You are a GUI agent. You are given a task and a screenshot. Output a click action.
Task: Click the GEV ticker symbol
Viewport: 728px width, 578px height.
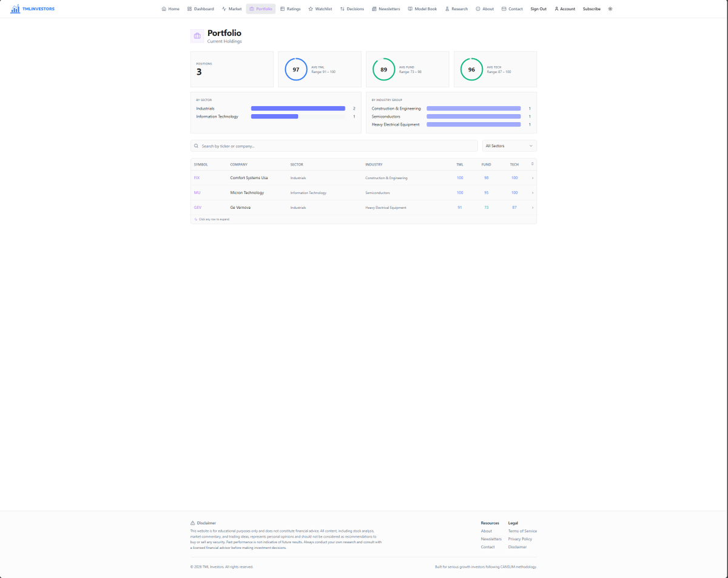click(198, 208)
